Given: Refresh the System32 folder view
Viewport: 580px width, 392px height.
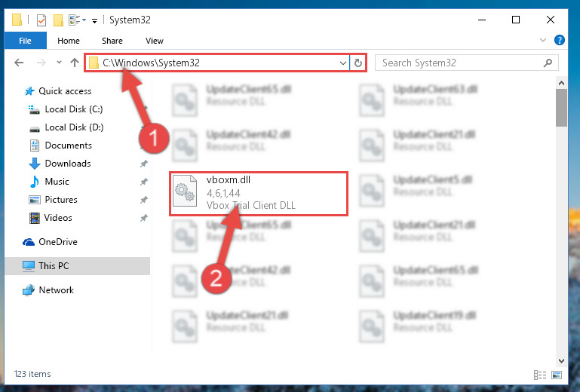Looking at the screenshot, I should click(358, 63).
